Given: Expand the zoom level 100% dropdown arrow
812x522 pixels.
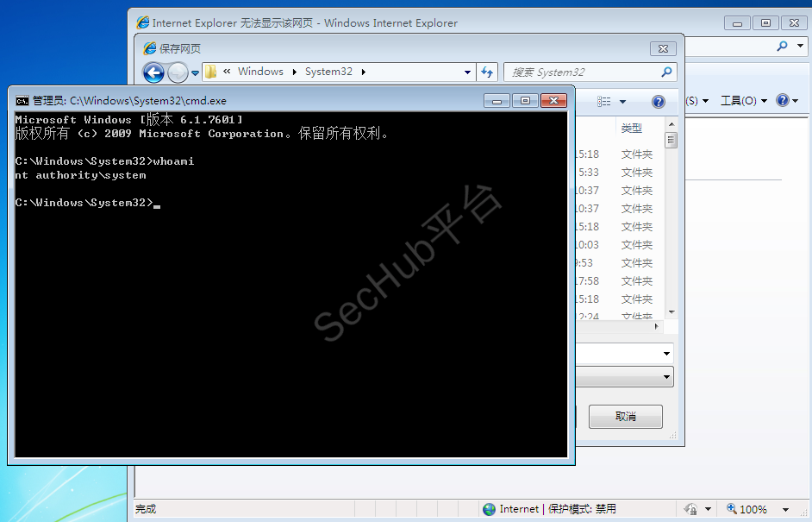Looking at the screenshot, I should 785,510.
